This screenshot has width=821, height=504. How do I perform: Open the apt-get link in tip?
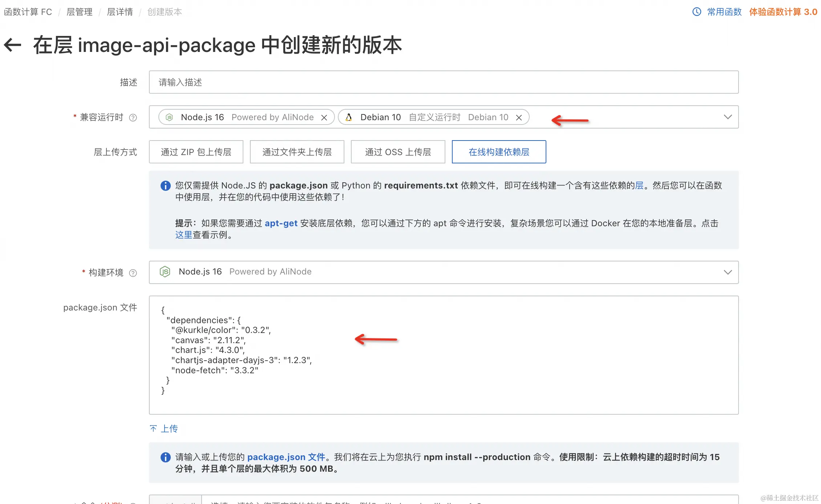tap(281, 223)
